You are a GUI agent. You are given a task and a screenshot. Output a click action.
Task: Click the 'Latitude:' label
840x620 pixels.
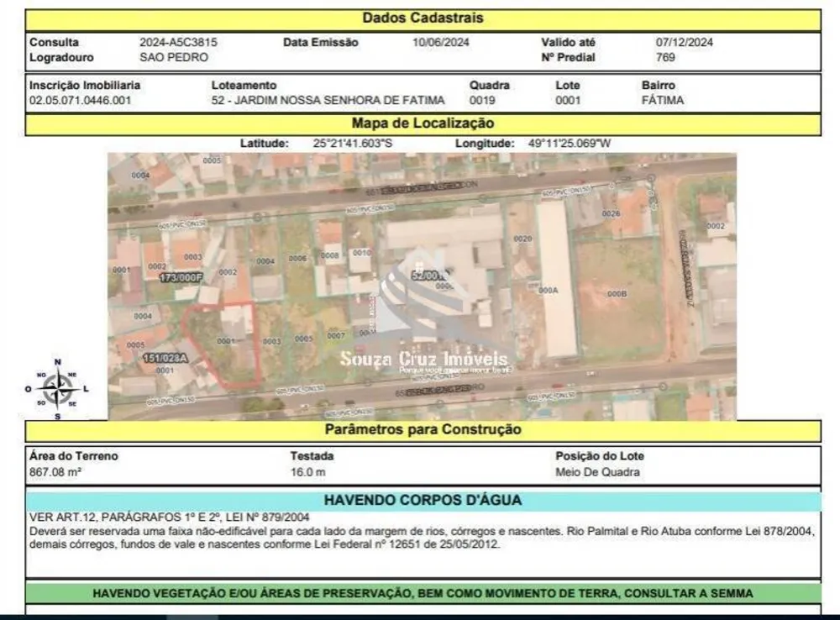(264, 143)
